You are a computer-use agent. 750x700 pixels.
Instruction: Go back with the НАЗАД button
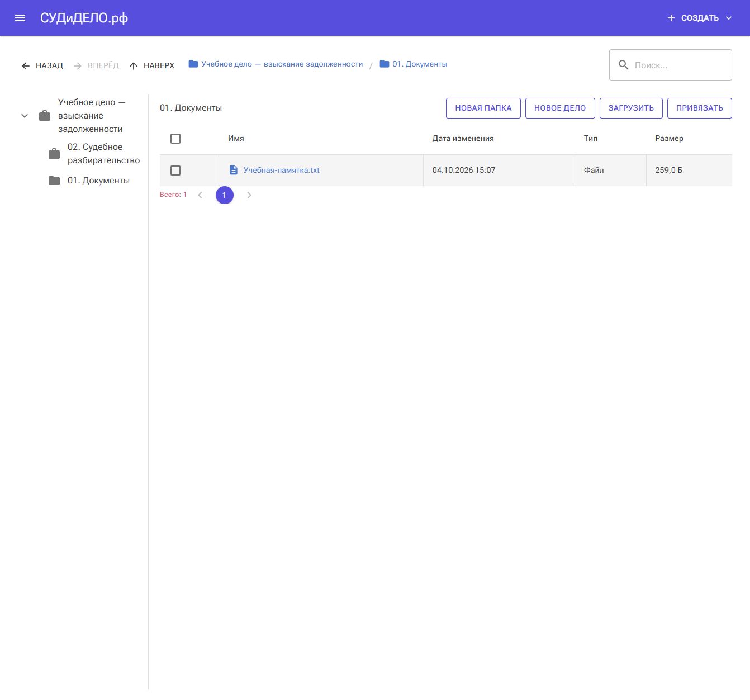click(42, 65)
